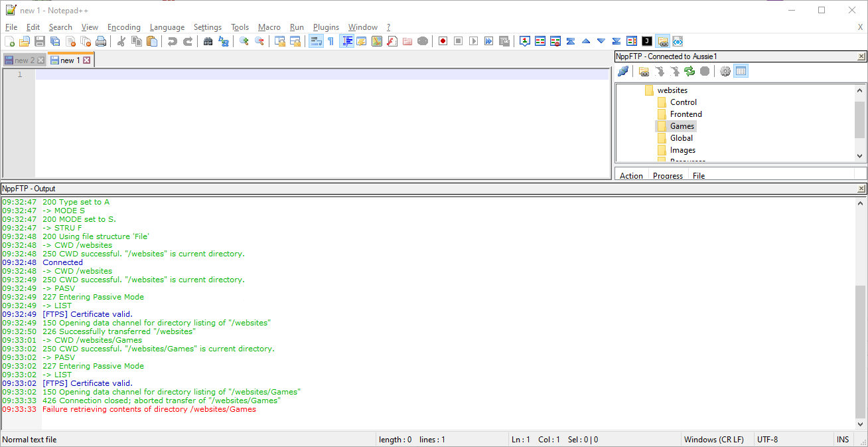Start macro recording with red dot icon
Screen dimensions: 868x447
(443, 41)
